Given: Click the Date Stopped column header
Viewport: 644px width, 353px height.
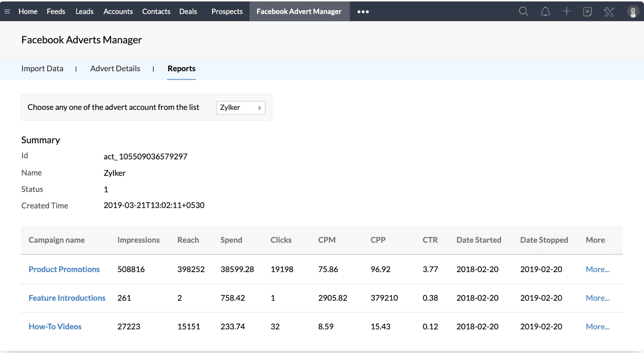Looking at the screenshot, I should [544, 240].
